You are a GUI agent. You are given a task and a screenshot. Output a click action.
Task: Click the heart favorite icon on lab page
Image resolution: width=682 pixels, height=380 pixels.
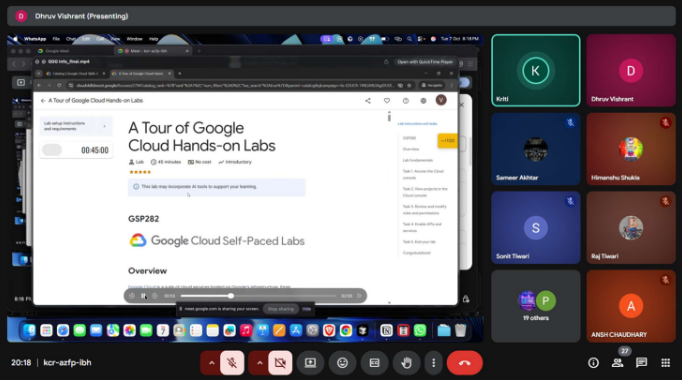pos(387,101)
